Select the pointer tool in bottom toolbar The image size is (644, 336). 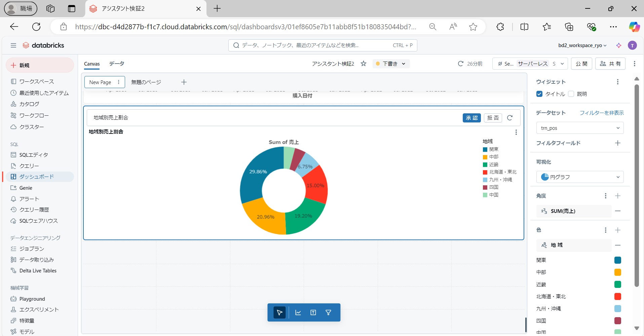click(279, 312)
